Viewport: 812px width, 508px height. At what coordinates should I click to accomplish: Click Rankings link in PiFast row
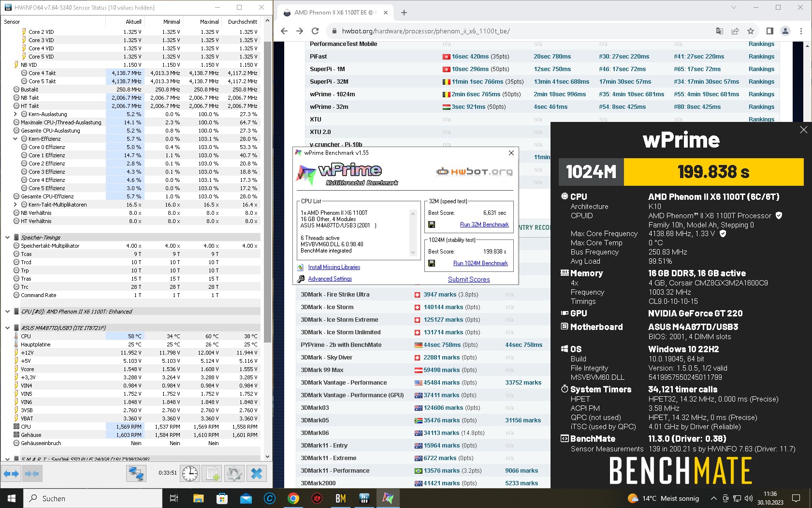(761, 57)
